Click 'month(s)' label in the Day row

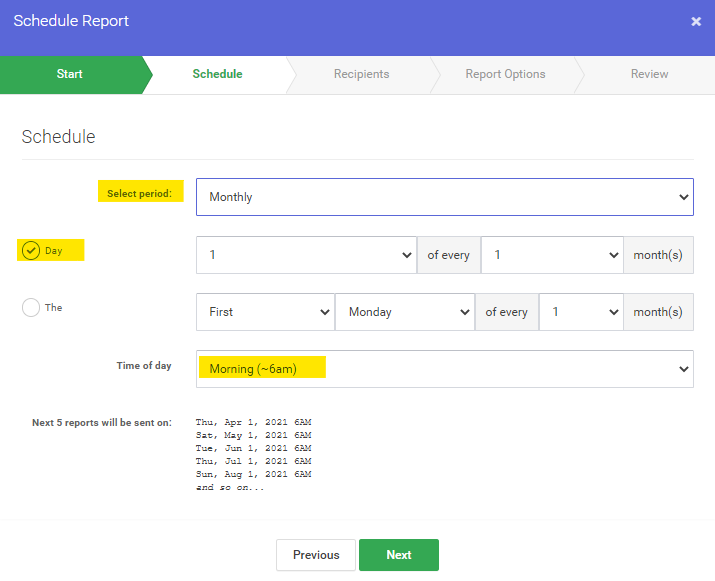pyautogui.click(x=658, y=255)
